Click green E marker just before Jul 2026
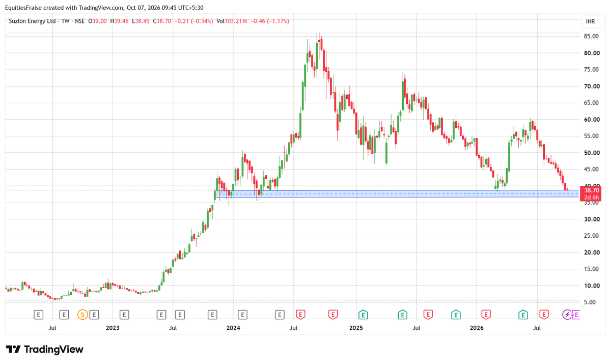The height and width of the screenshot is (364, 611). (x=523, y=315)
